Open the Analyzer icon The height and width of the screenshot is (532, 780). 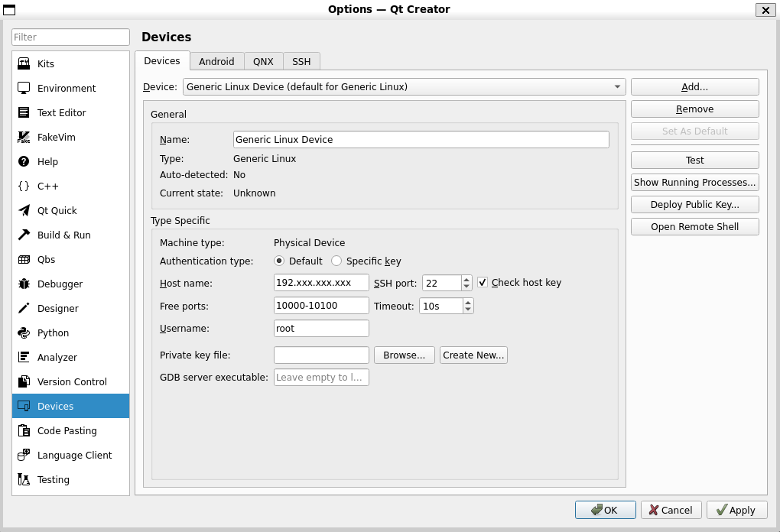24,357
